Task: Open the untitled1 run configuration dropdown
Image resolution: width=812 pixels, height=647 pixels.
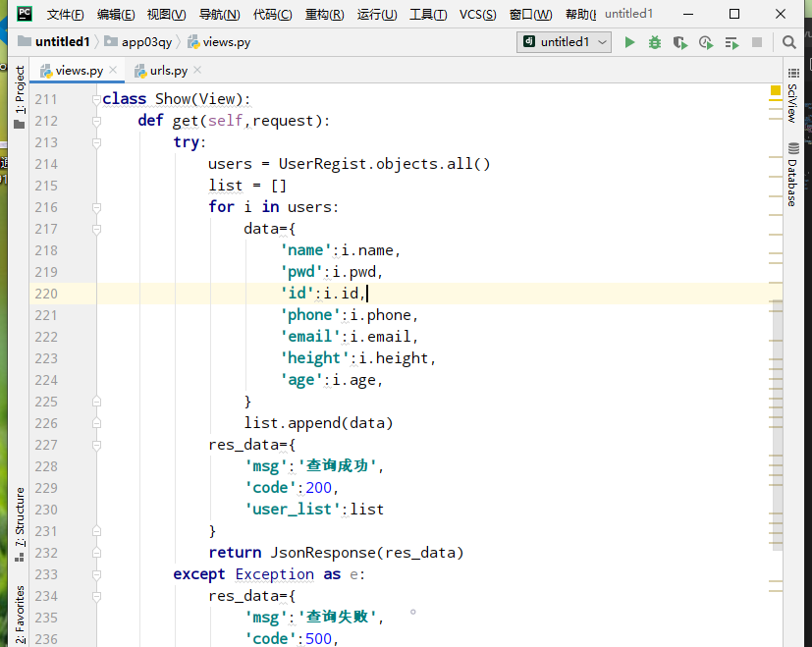Action: 566,42
